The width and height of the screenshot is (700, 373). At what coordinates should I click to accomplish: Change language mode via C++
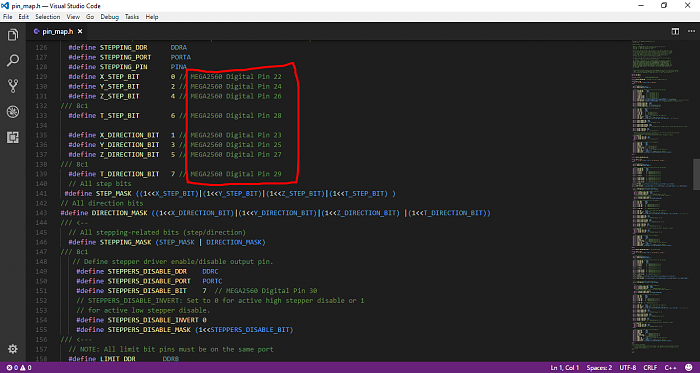(670, 368)
